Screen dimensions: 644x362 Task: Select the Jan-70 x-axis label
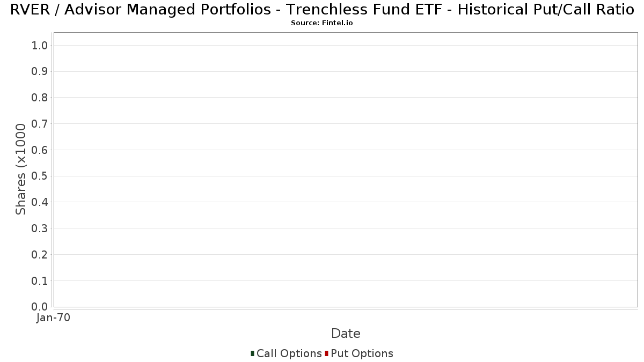[x=53, y=318]
